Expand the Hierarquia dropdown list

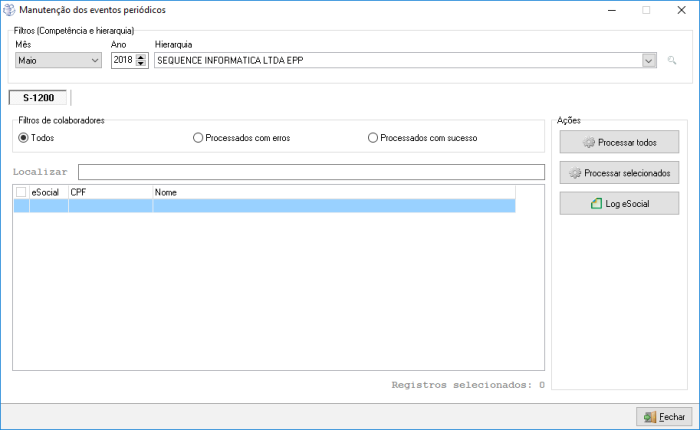point(648,61)
